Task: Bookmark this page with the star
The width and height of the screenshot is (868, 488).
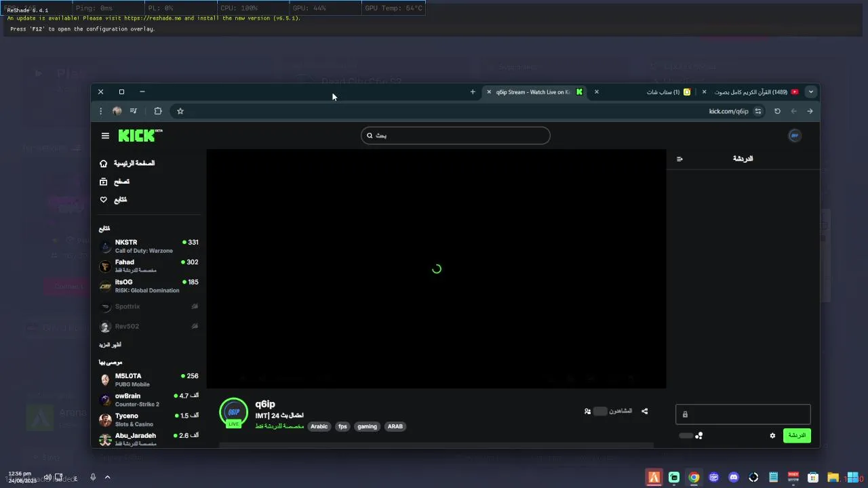Action: point(180,111)
